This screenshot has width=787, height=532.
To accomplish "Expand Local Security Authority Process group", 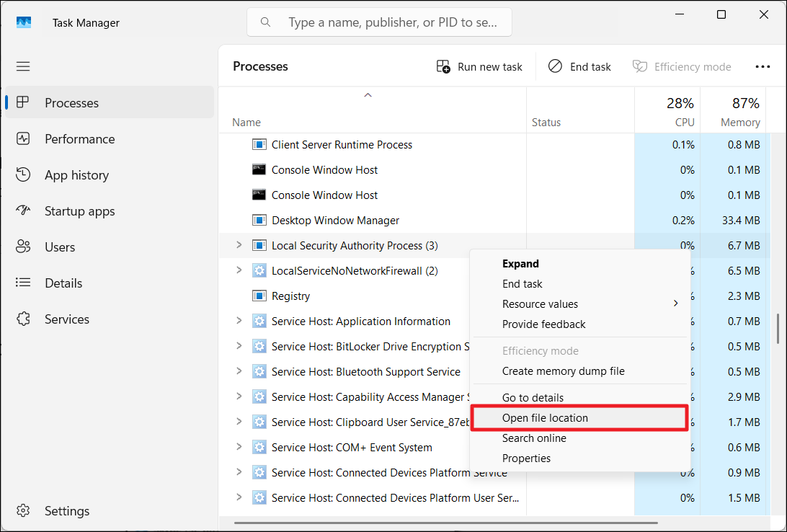I will (239, 246).
